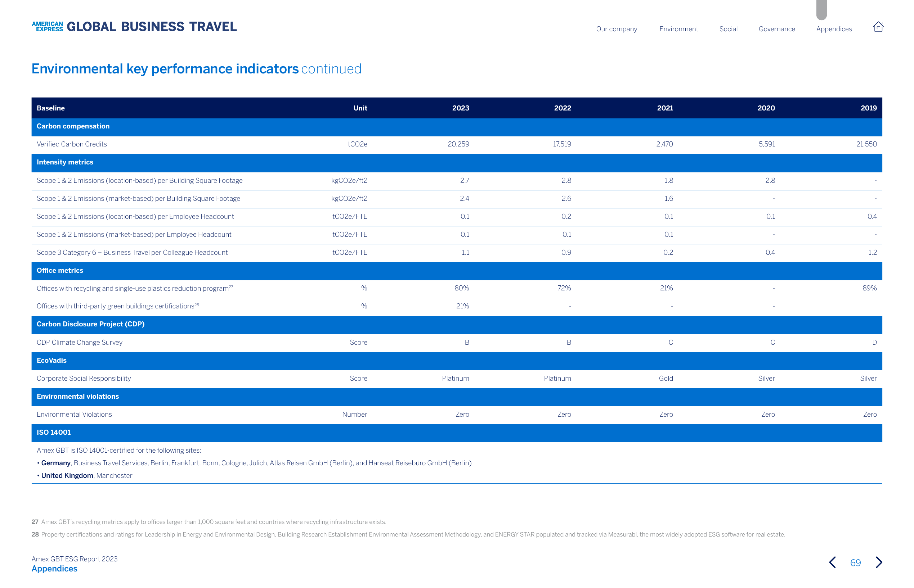Go to the next page arrow
Viewport: 914px width, 588px height.
coord(878,562)
